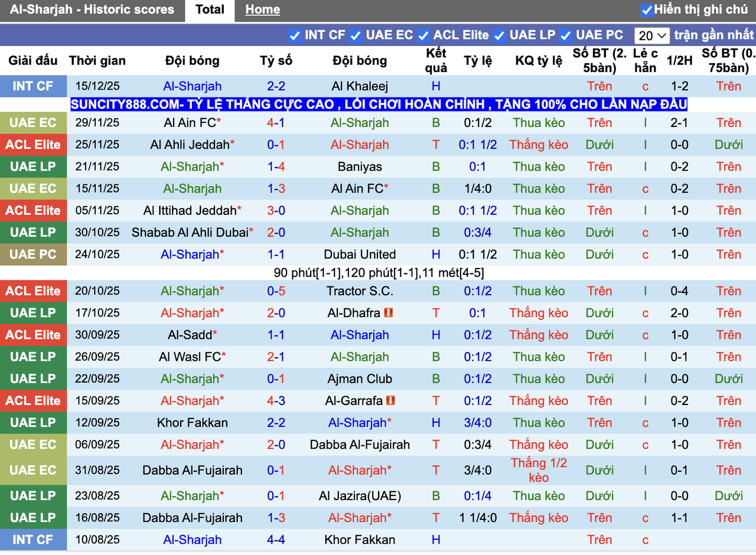Image resolution: width=756 pixels, height=555 pixels.
Task: Click ACL Elite badge on 25/11/25 row
Action: (33, 145)
